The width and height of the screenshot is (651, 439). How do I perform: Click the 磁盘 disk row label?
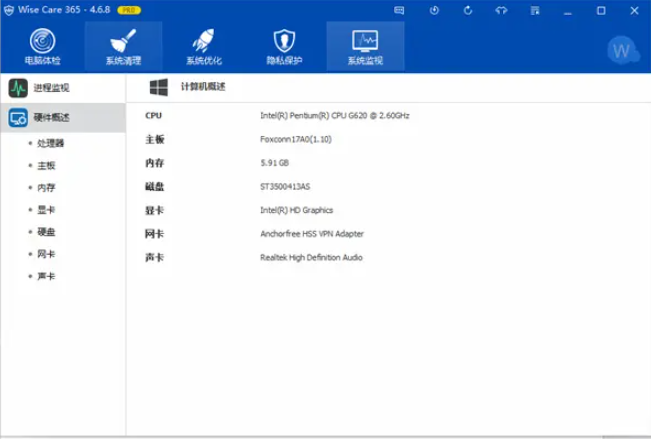tap(154, 186)
